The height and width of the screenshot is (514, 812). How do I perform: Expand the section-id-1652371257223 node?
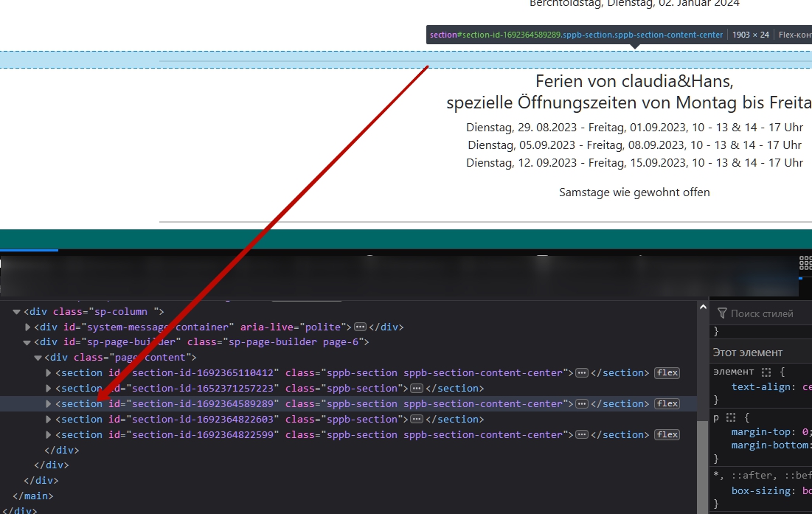tap(49, 389)
